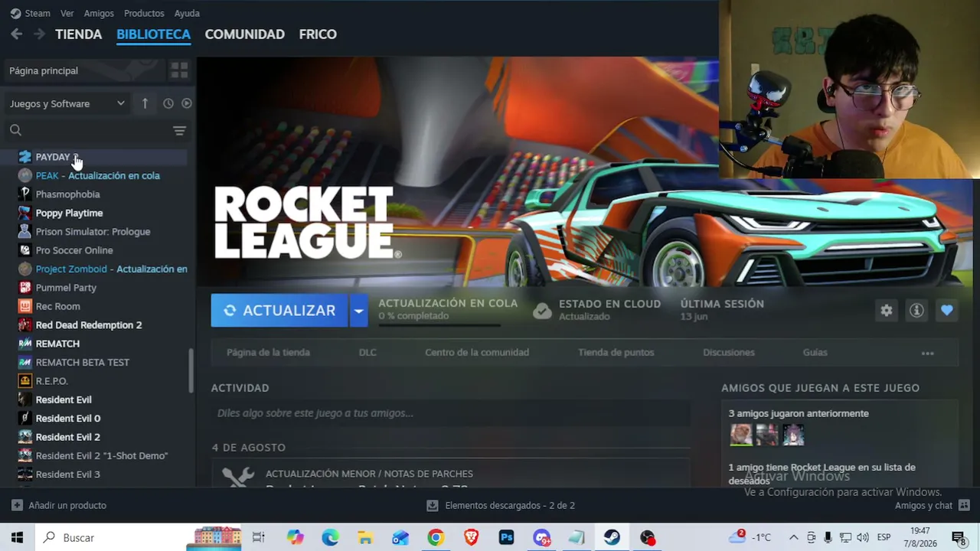Viewport: 980px width, 551px height.
Task: Open the Discusiones link
Action: pyautogui.click(x=729, y=353)
